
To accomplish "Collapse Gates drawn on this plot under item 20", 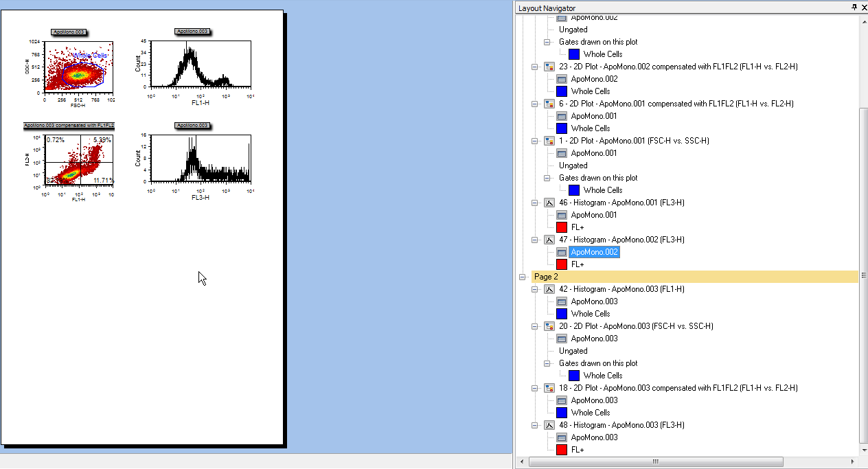I will [547, 363].
